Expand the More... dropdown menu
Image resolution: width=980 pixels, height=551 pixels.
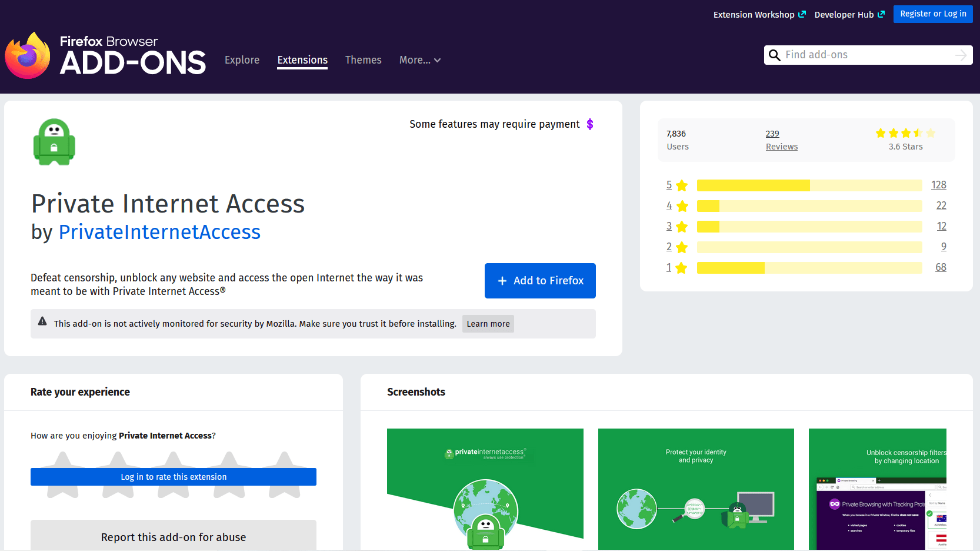coord(420,60)
